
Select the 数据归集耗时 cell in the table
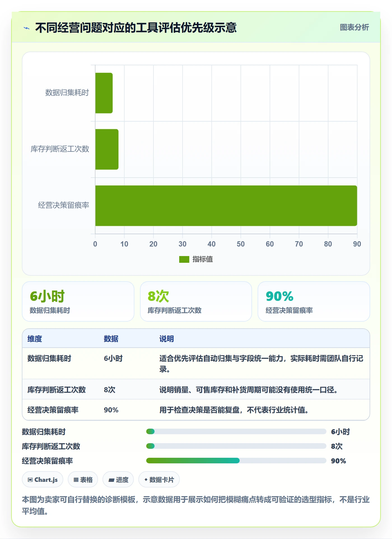(x=49, y=358)
